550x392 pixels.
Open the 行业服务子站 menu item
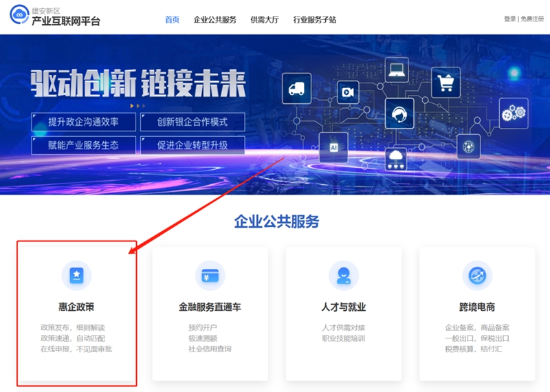click(x=314, y=19)
